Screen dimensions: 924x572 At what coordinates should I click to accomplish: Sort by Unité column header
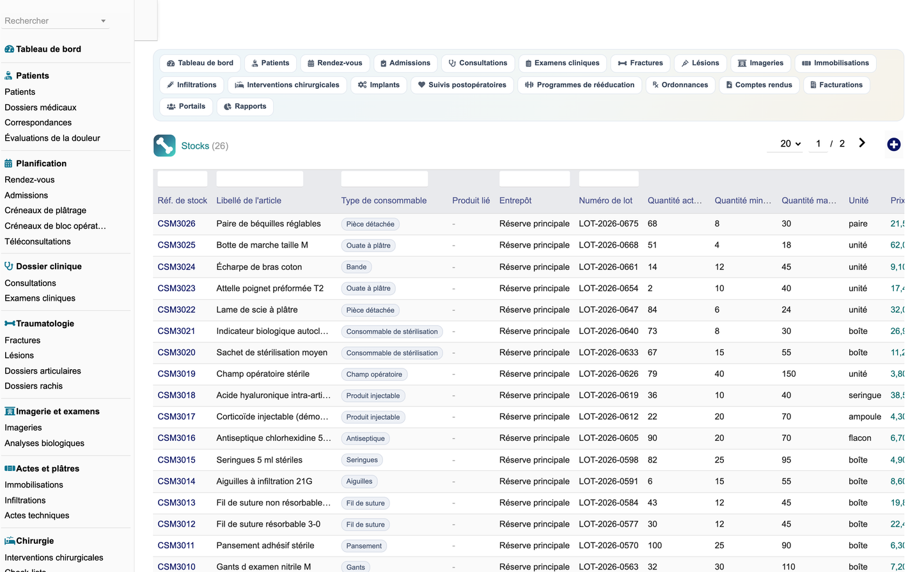(859, 201)
